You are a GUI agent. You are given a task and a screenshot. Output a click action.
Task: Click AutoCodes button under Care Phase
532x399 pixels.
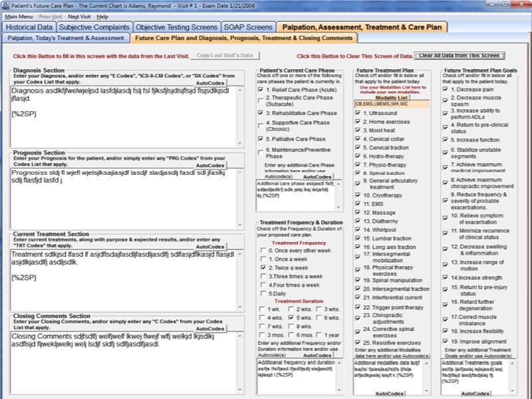[x=317, y=177]
